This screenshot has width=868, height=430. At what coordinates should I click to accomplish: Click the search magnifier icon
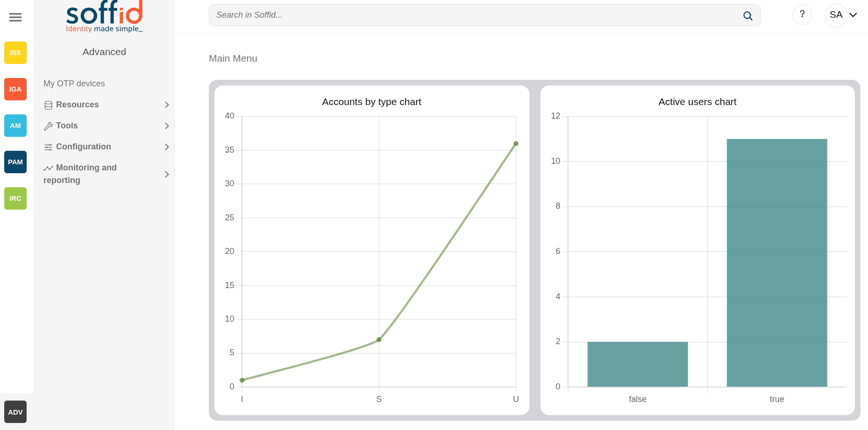pyautogui.click(x=747, y=16)
